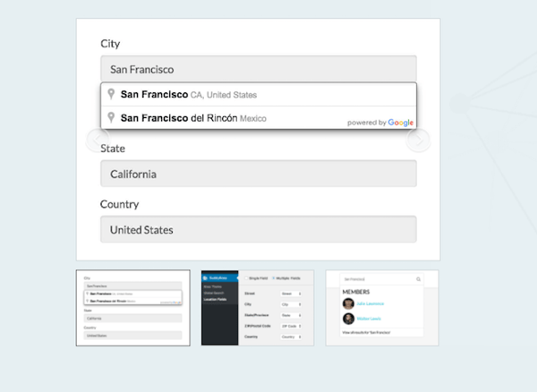The height and width of the screenshot is (392, 537).
Task: Go to the previous slide with the left arrow
Action: pyautogui.click(x=98, y=140)
